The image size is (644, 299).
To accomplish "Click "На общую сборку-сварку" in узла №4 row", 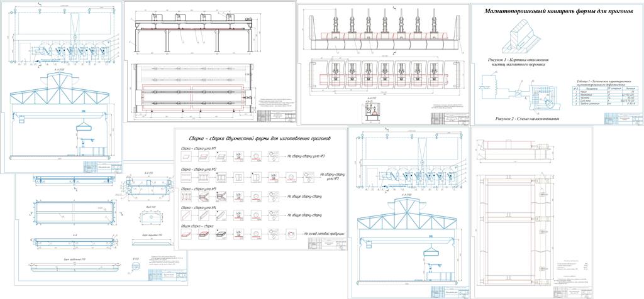I will (x=304, y=214).
